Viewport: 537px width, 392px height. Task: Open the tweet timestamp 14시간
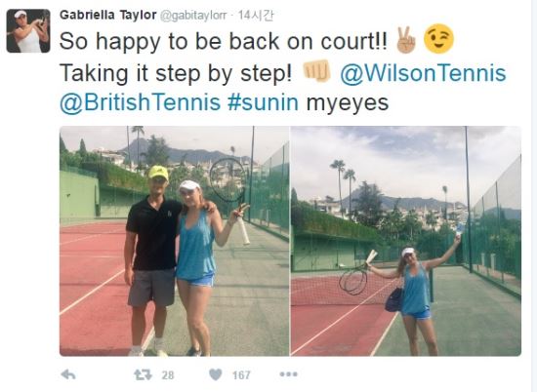tap(256, 16)
